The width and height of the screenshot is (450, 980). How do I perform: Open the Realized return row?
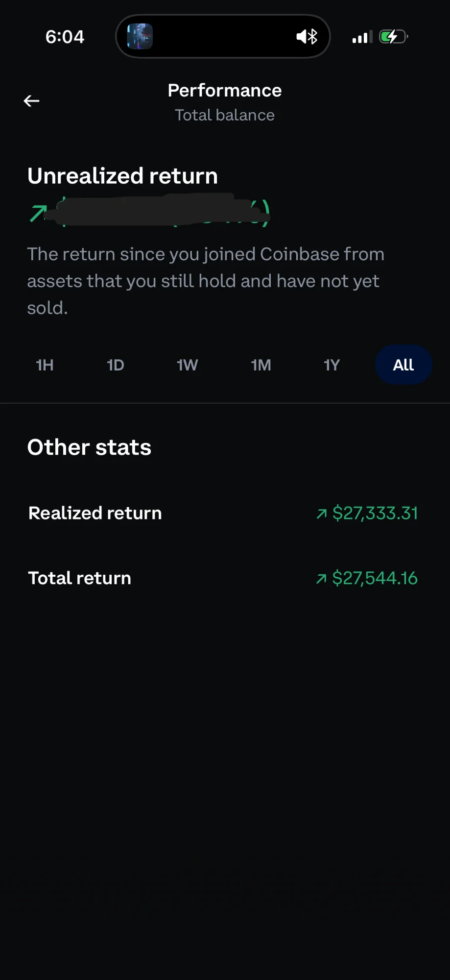coord(95,513)
